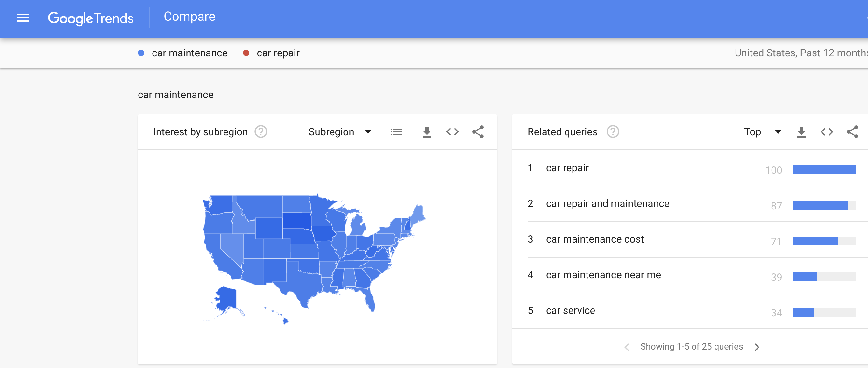Viewport: 868px width, 368px height.
Task: Show next page of related queries
Action: coord(757,346)
